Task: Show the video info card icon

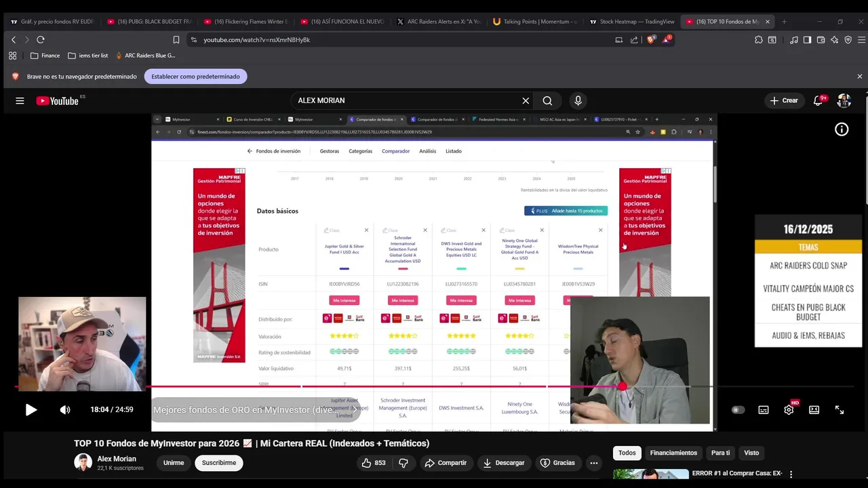Action: click(842, 129)
